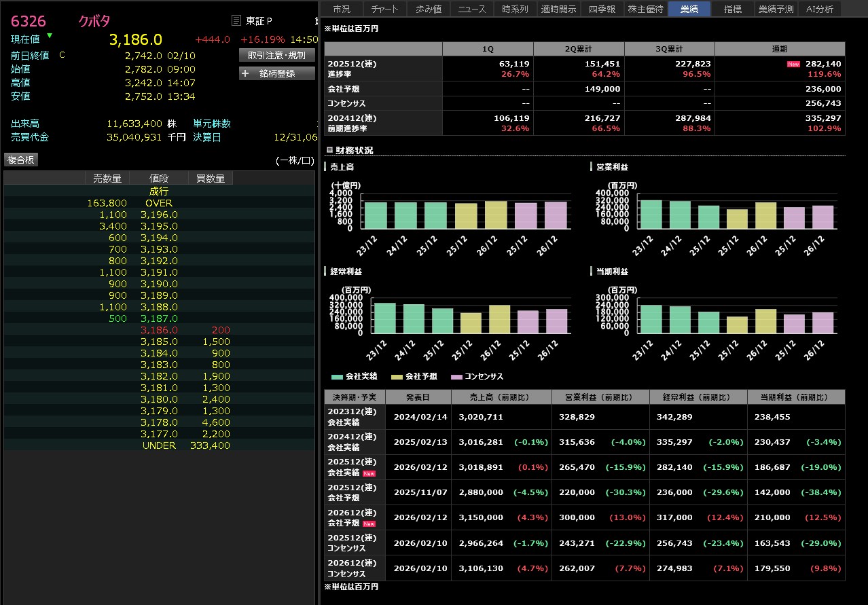Toggle the 複合板 board button

pyautogui.click(x=21, y=160)
